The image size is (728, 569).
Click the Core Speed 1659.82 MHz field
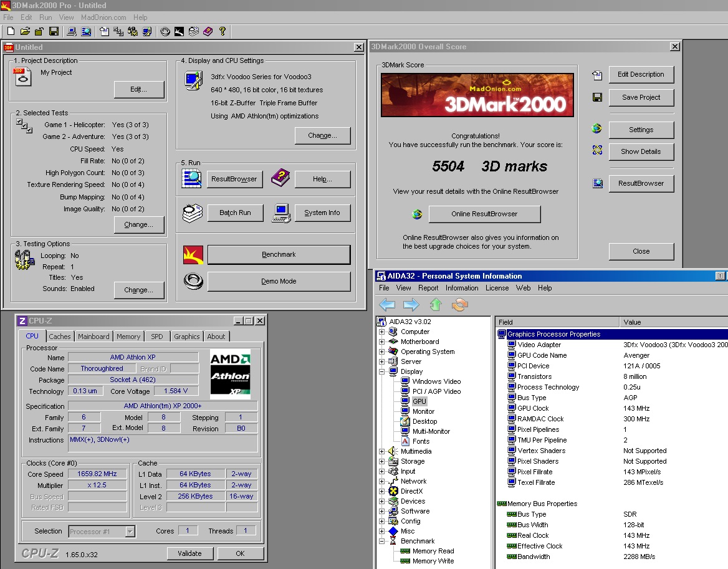[97, 474]
